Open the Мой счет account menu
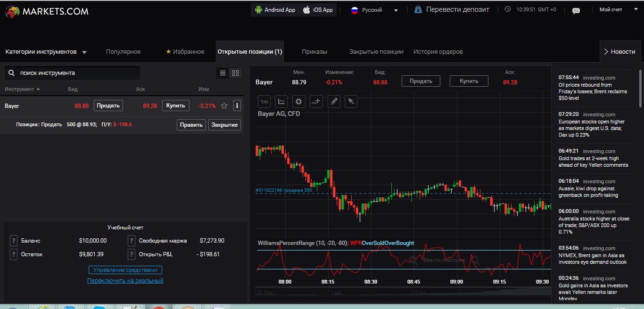The image size is (644, 309). click(x=611, y=9)
